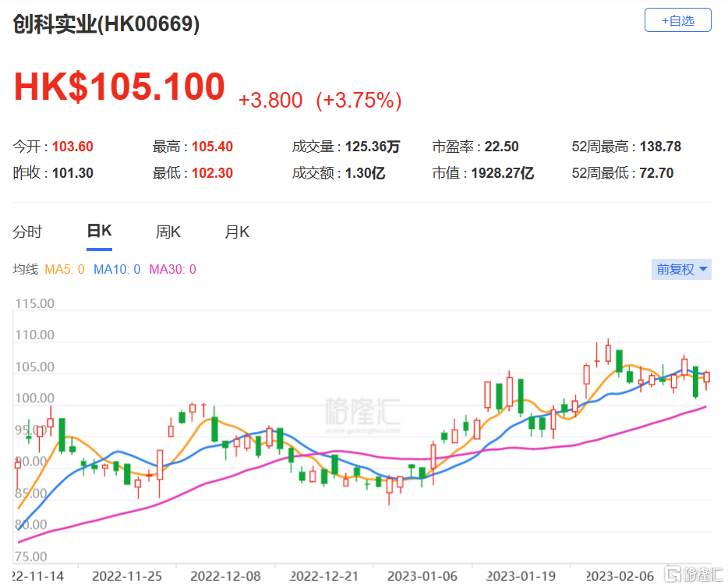Click the turnover value 1.30亿
This screenshot has width=728, height=588.
(365, 173)
